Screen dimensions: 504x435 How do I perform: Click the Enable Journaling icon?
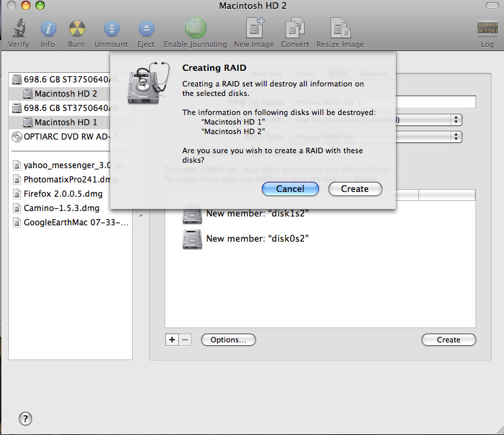click(195, 28)
